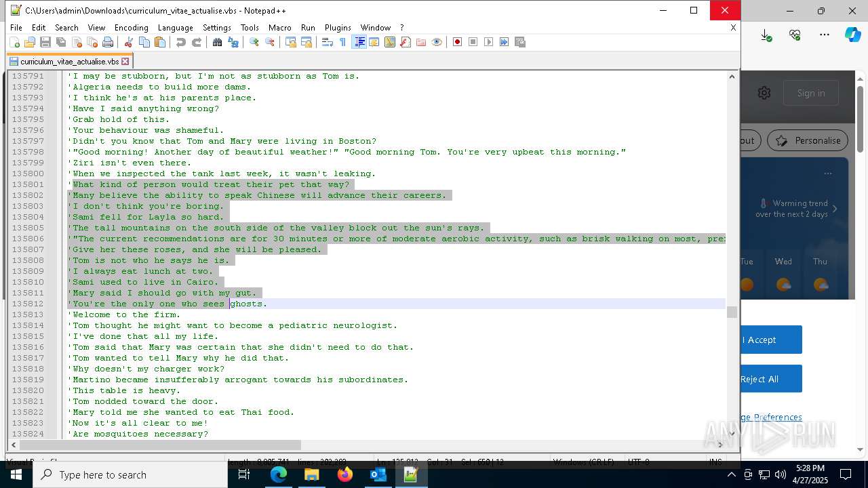Click the vertical scrollbar up arrow
The image size is (868, 488).
732,77
